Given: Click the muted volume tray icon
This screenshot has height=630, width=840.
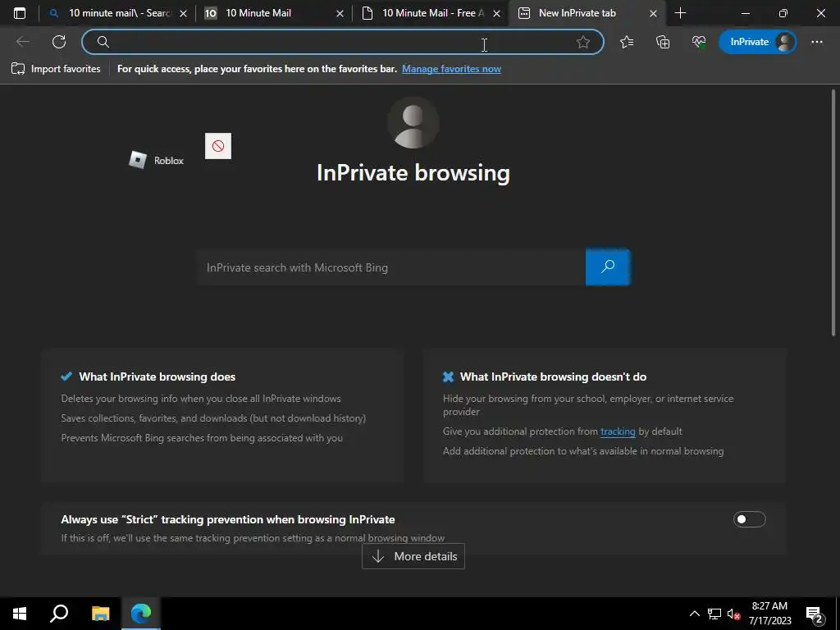Looking at the screenshot, I should pyautogui.click(x=734, y=614).
